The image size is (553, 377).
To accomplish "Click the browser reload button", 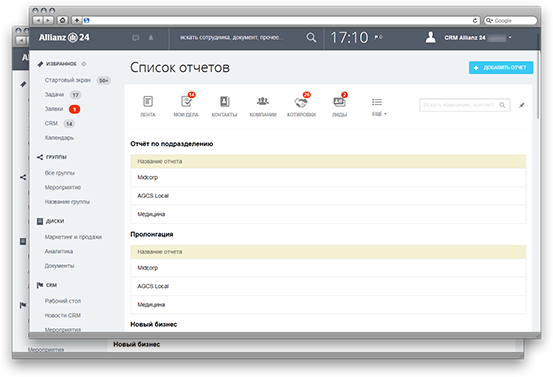I will tap(475, 20).
